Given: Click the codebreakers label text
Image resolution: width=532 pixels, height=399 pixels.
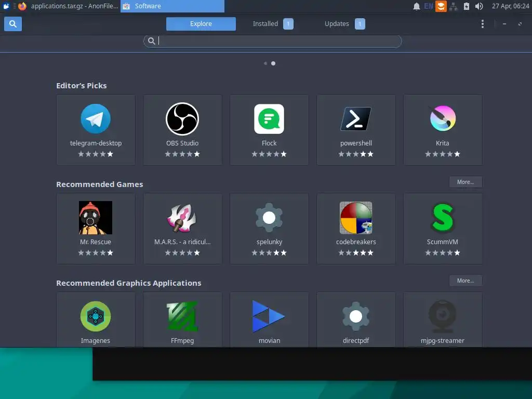Looking at the screenshot, I should pos(356,242).
